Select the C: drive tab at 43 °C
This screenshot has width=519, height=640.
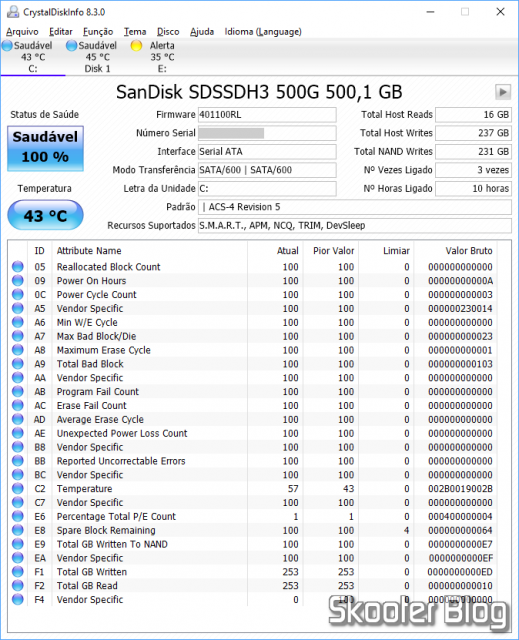(x=33, y=57)
